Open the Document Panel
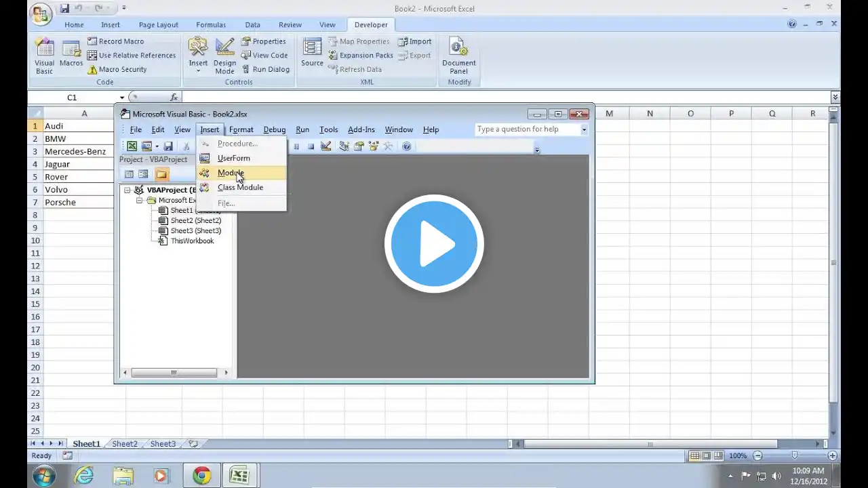 [x=459, y=56]
